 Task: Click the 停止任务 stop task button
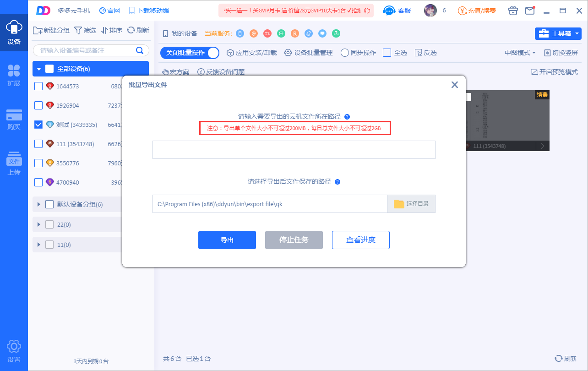tap(294, 240)
